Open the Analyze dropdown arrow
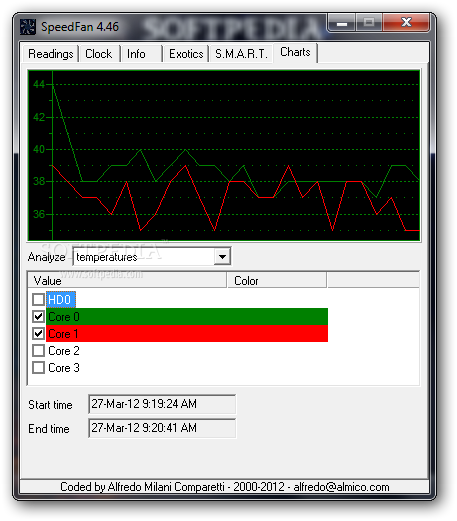Viewport: 457px width, 521px height. point(222,257)
